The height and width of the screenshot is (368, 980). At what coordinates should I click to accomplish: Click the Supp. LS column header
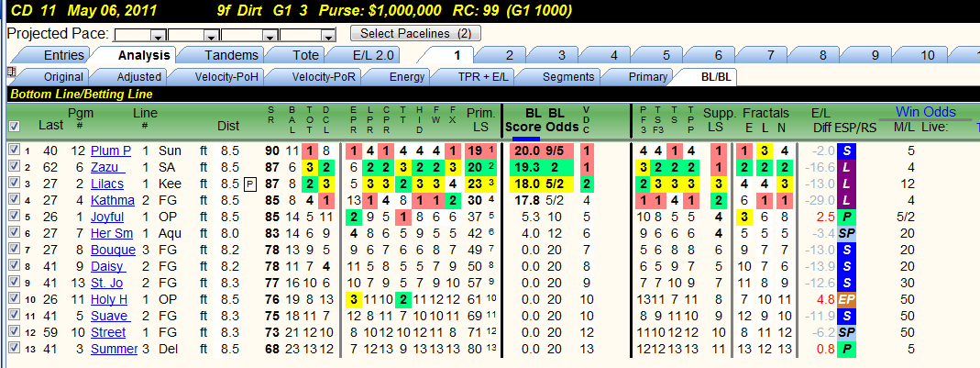(x=719, y=119)
